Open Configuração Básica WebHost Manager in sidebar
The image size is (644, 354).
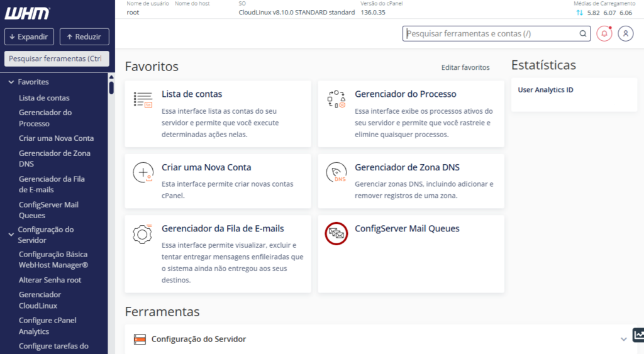(x=53, y=260)
